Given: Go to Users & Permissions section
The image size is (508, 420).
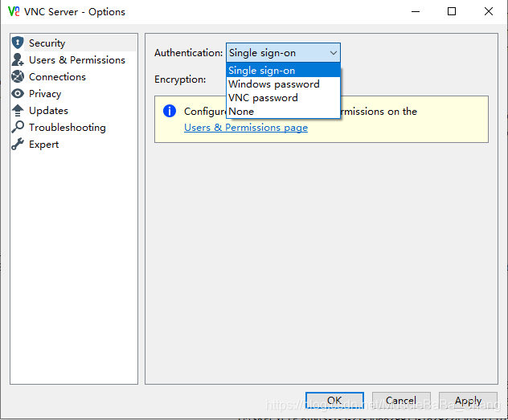Looking at the screenshot, I should (x=74, y=60).
